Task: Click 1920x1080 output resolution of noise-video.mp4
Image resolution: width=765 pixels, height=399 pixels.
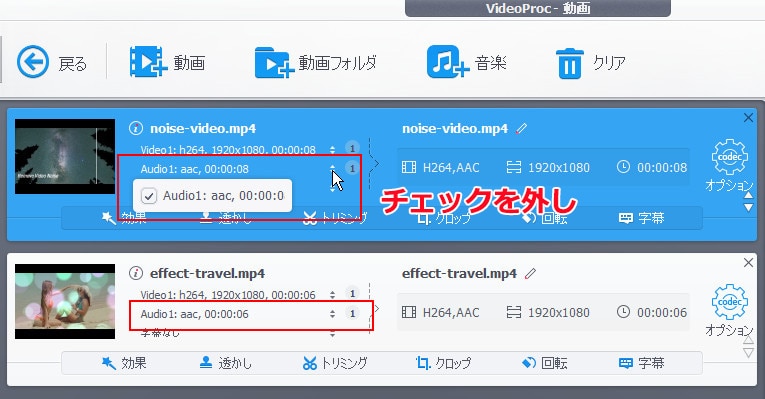Action: (x=548, y=167)
